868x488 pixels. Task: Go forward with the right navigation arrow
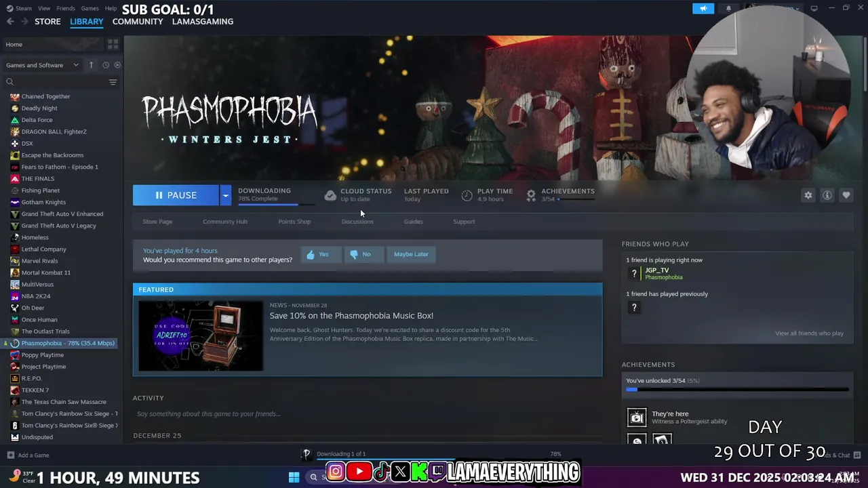pyautogui.click(x=25, y=21)
